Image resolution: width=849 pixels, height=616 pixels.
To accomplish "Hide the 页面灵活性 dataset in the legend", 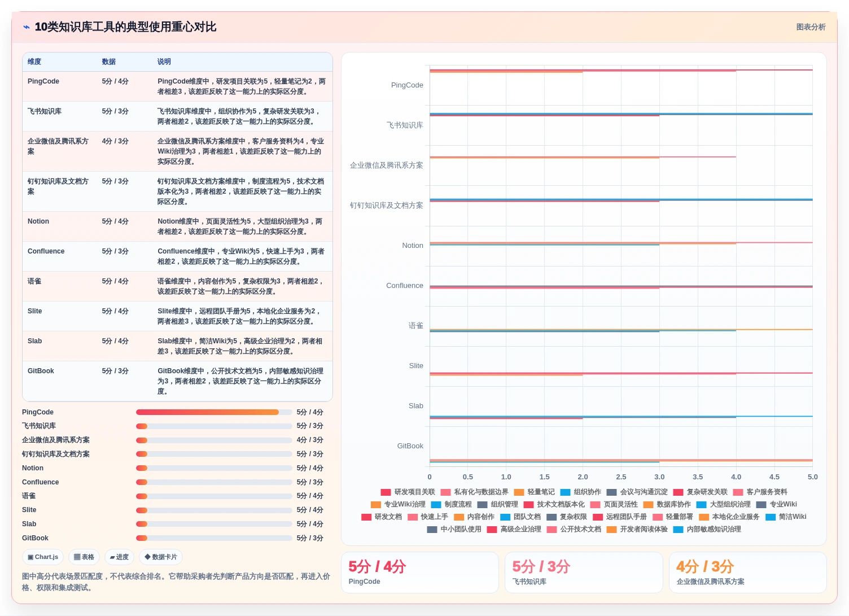I will tap(614, 504).
